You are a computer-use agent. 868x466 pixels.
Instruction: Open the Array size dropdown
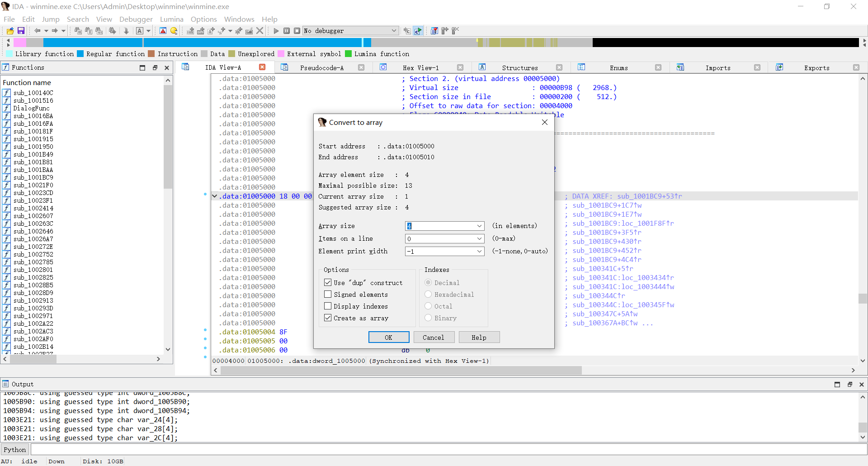click(479, 226)
